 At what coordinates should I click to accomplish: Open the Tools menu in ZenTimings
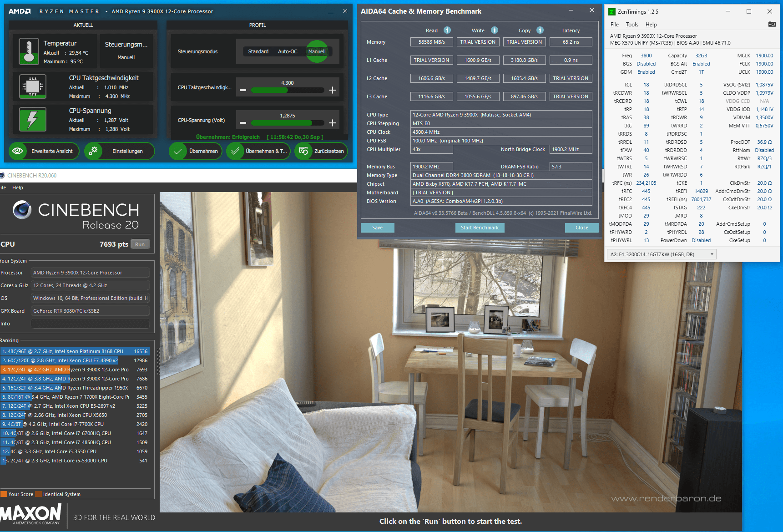coord(632,25)
